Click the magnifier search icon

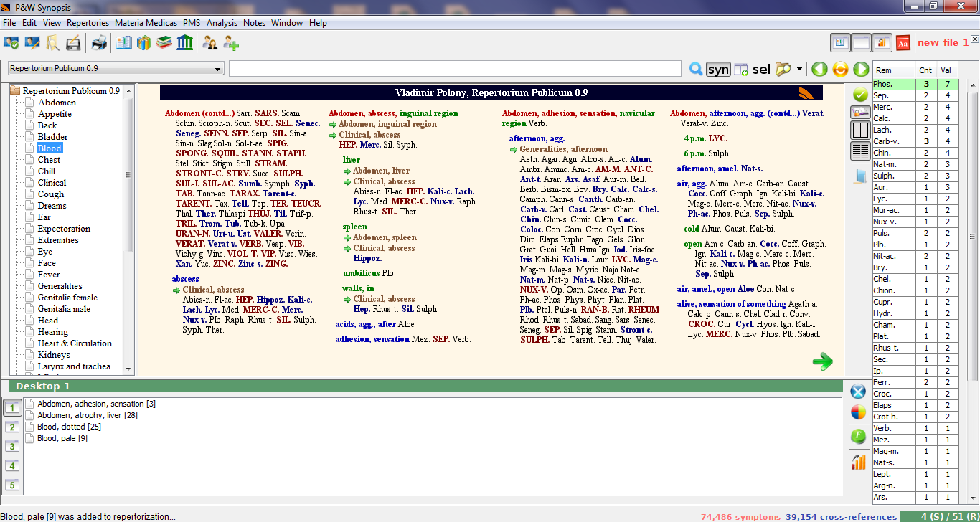coord(695,69)
